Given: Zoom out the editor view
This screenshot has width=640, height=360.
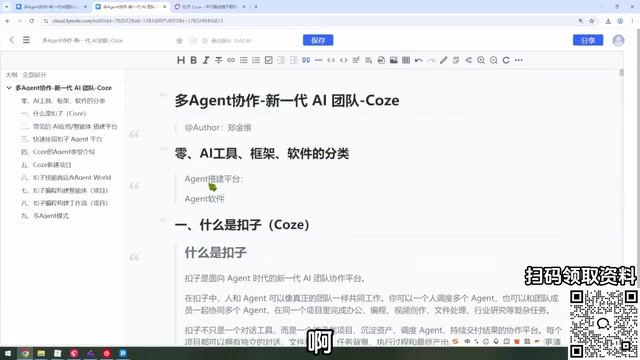Looking at the screenshot, I should pos(493,60).
